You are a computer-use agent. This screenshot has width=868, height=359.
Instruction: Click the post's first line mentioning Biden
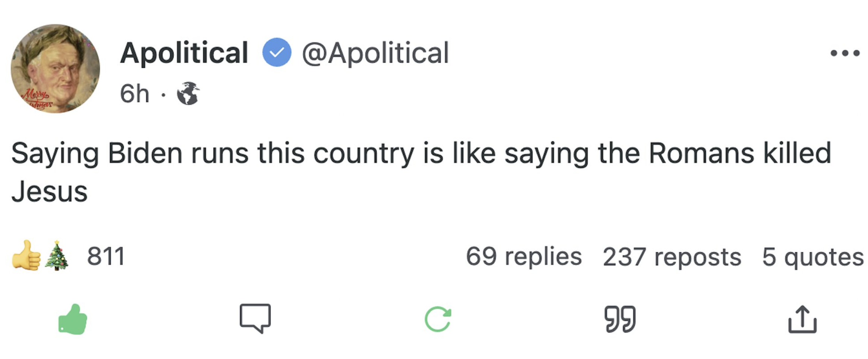tap(421, 153)
